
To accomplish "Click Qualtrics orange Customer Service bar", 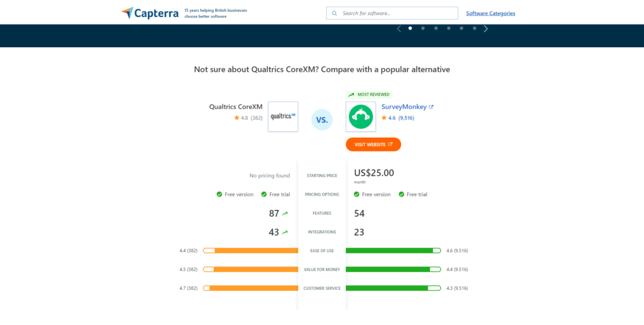I will (250, 288).
